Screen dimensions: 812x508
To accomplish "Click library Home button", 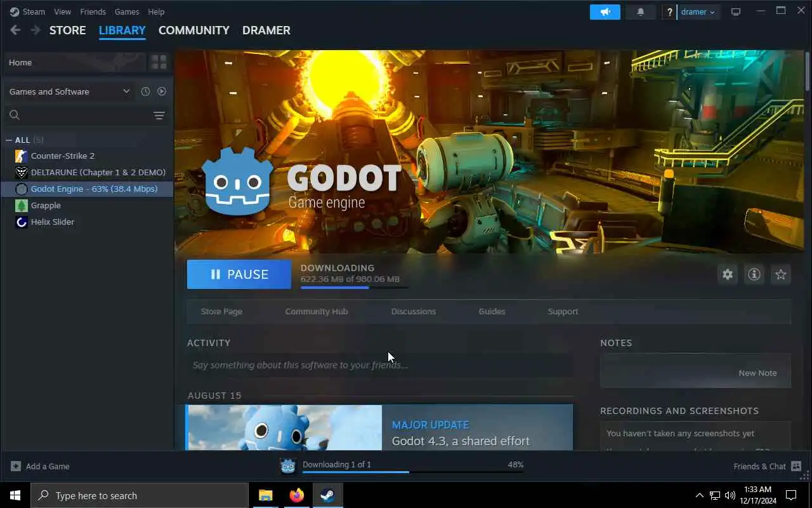I will (x=74, y=62).
